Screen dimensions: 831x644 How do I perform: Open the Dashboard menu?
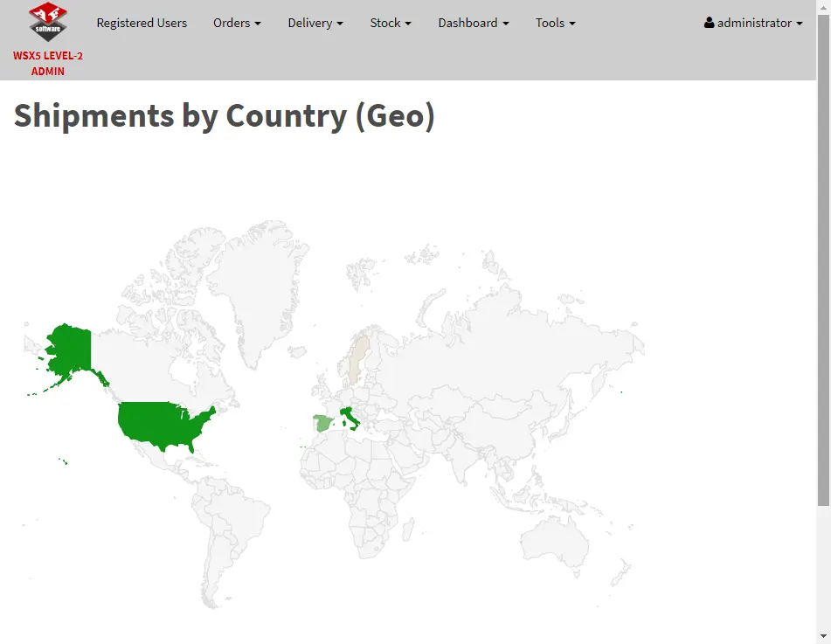tap(474, 23)
